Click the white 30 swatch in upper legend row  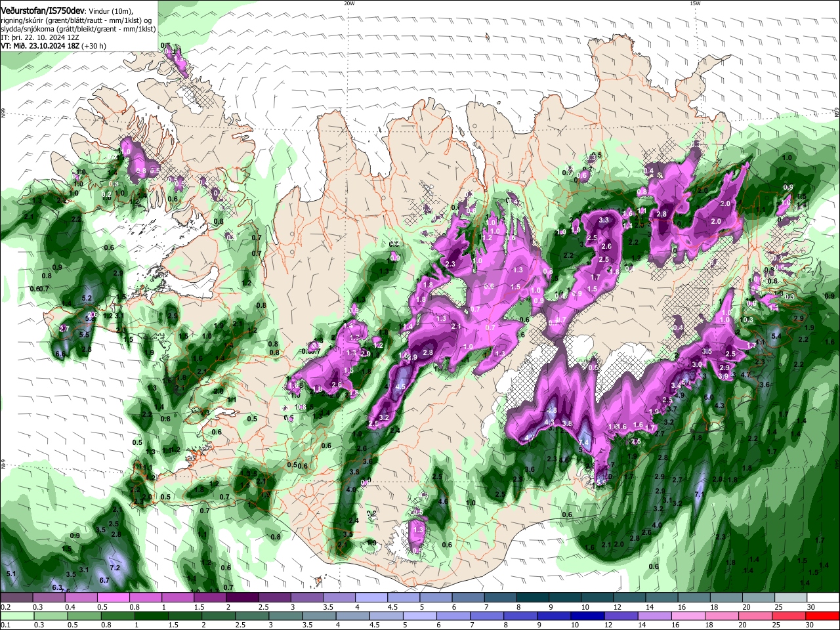[823, 597]
